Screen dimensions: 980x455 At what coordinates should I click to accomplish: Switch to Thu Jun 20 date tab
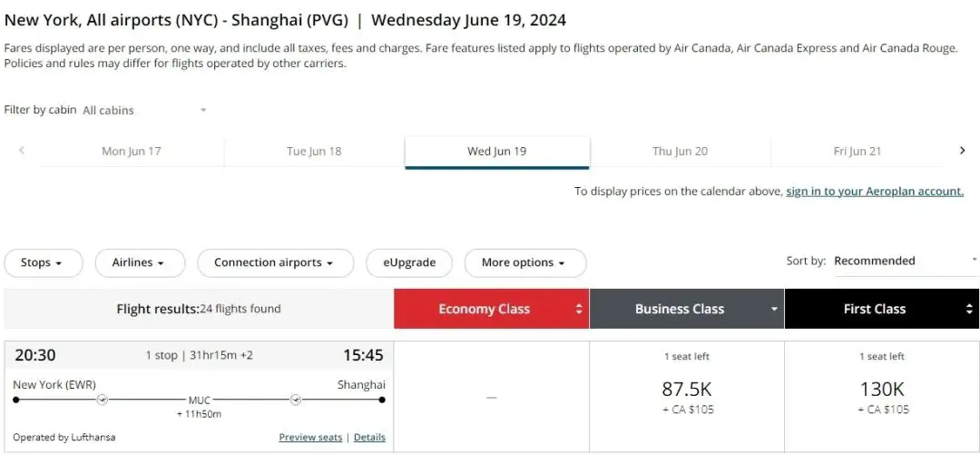(680, 152)
